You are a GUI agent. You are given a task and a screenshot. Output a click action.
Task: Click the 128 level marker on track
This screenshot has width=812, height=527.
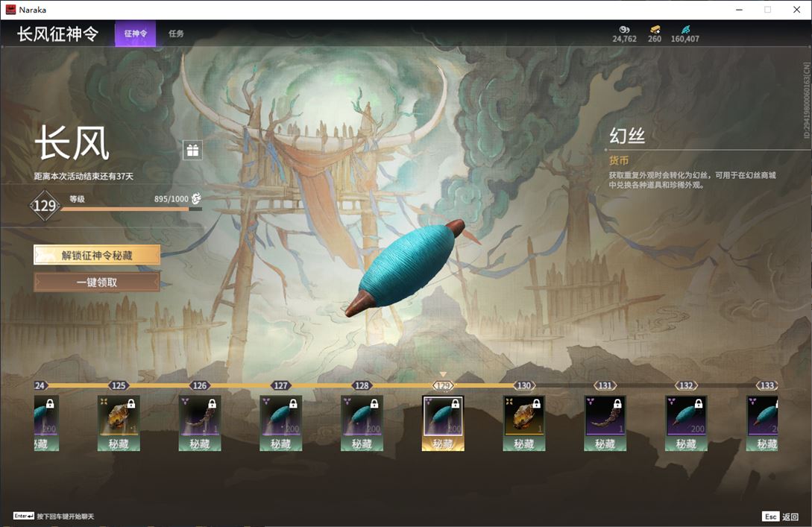tap(362, 385)
